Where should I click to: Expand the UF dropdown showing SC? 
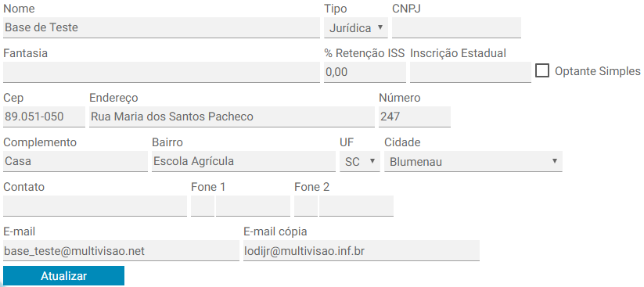coord(360,161)
